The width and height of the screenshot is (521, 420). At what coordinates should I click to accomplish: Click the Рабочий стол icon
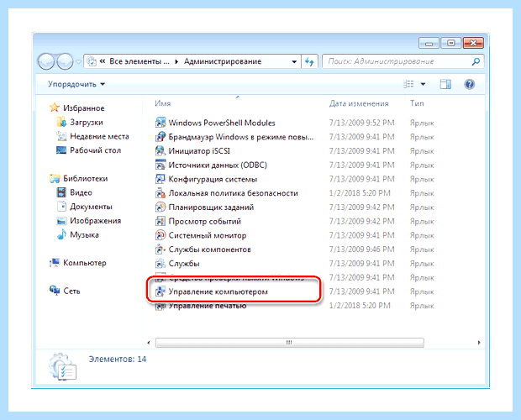(61, 150)
